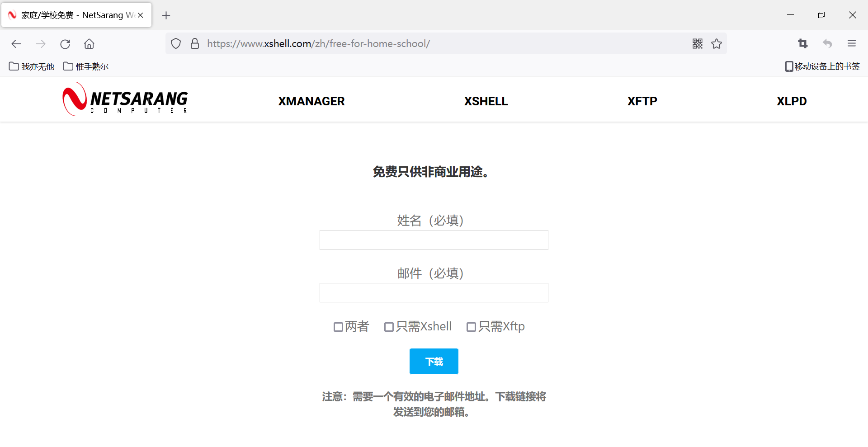Screen dimensions: 868x447
Task: Open the XFTP menu item
Action: pyautogui.click(x=642, y=101)
